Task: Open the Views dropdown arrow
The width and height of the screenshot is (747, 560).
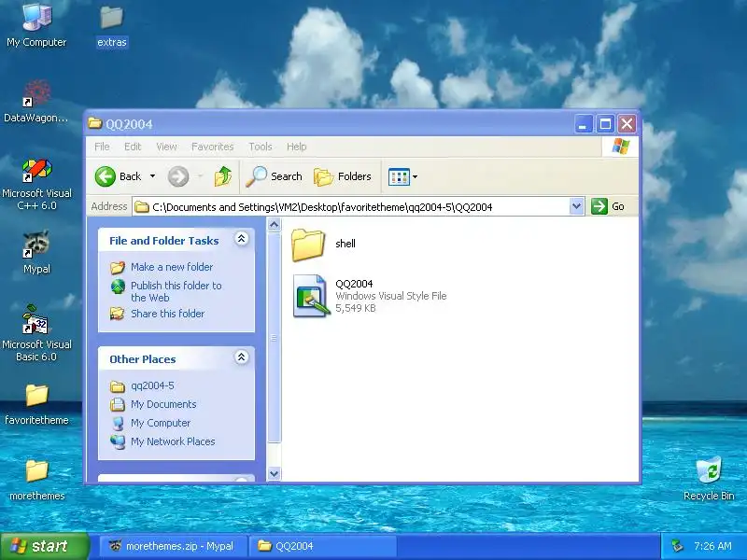Action: (415, 176)
